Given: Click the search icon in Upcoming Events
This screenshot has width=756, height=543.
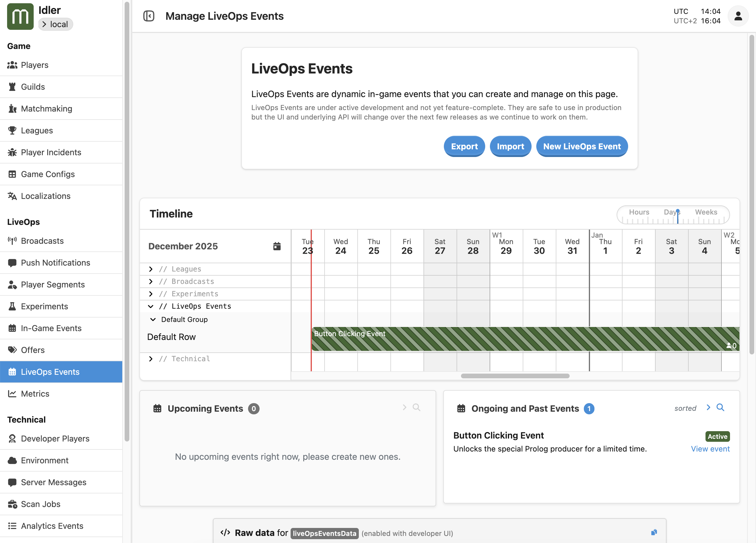Looking at the screenshot, I should coord(416,408).
